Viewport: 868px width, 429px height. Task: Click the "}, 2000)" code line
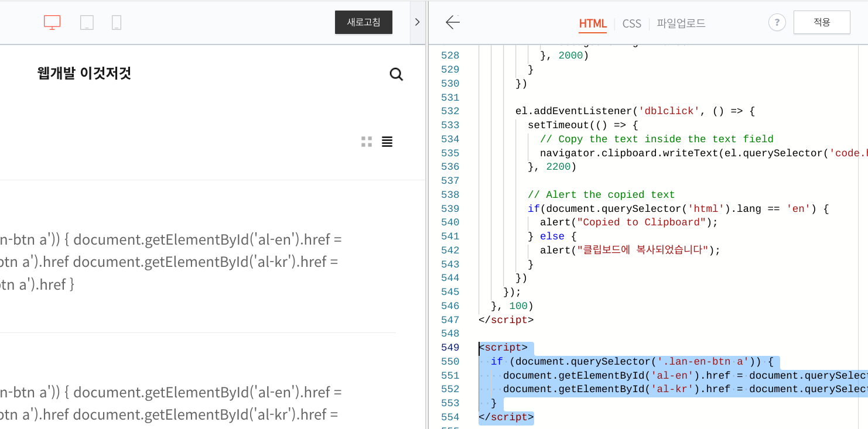point(565,56)
